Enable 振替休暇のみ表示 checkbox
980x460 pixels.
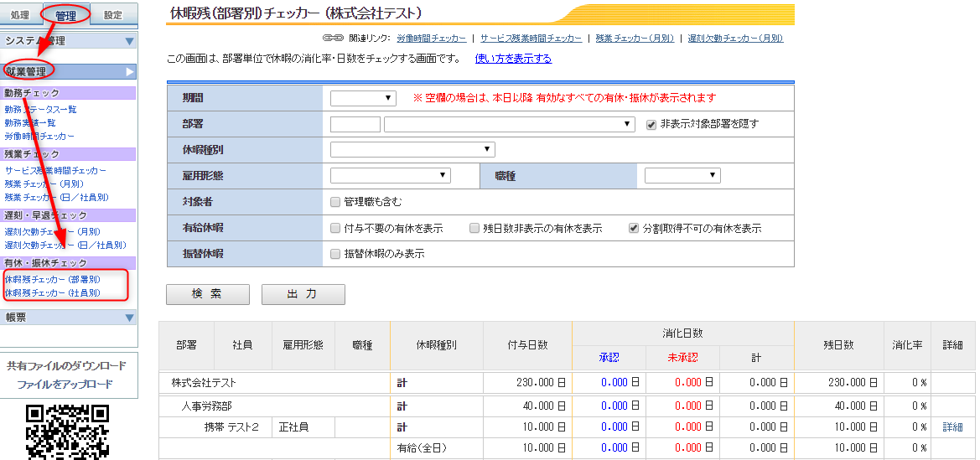point(335,254)
